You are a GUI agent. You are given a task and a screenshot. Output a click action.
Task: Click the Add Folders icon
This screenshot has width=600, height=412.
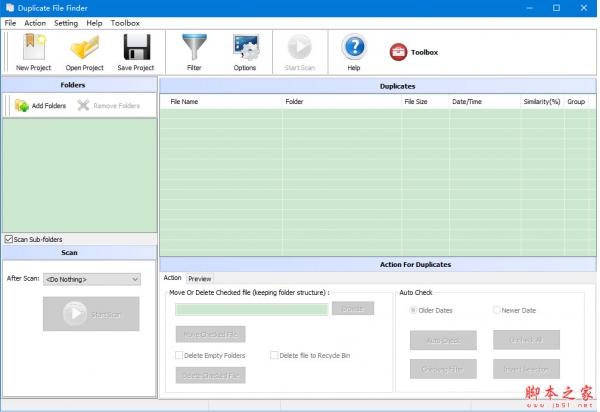click(22, 105)
